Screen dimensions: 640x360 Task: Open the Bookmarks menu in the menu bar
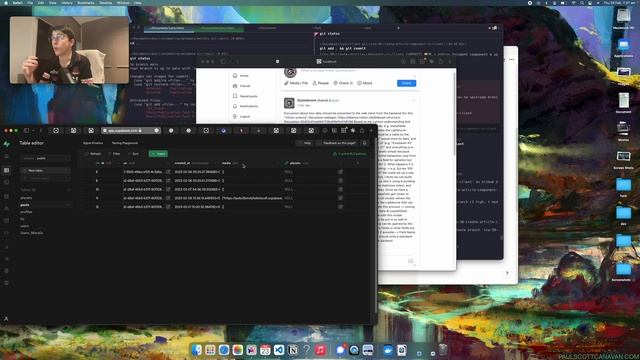tap(86, 2)
